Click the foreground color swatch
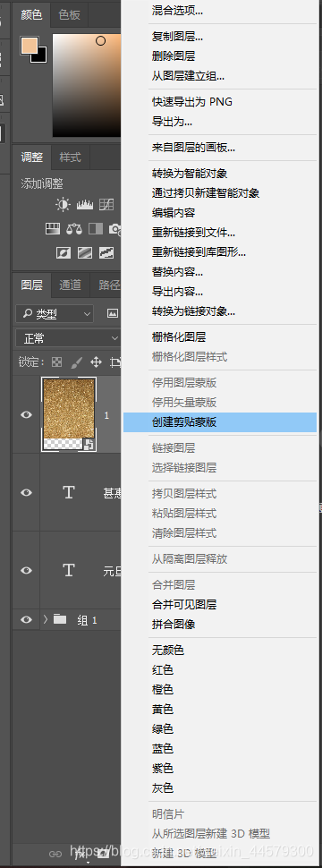Viewport: 322px width, 868px height. click(x=29, y=45)
